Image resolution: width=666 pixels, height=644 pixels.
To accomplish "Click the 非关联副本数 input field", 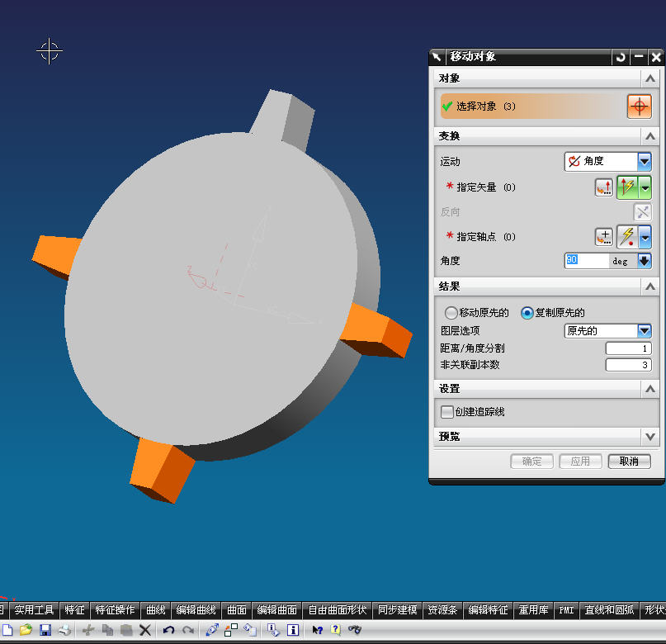I will click(x=629, y=365).
